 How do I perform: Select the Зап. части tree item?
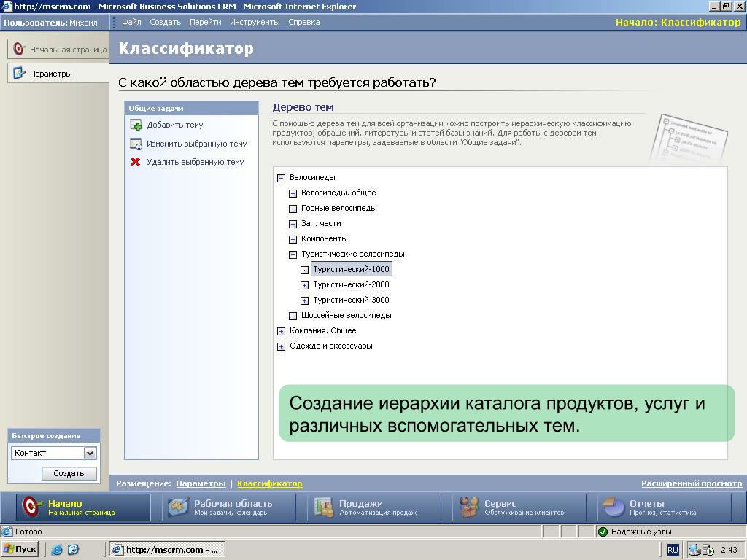[x=321, y=223]
